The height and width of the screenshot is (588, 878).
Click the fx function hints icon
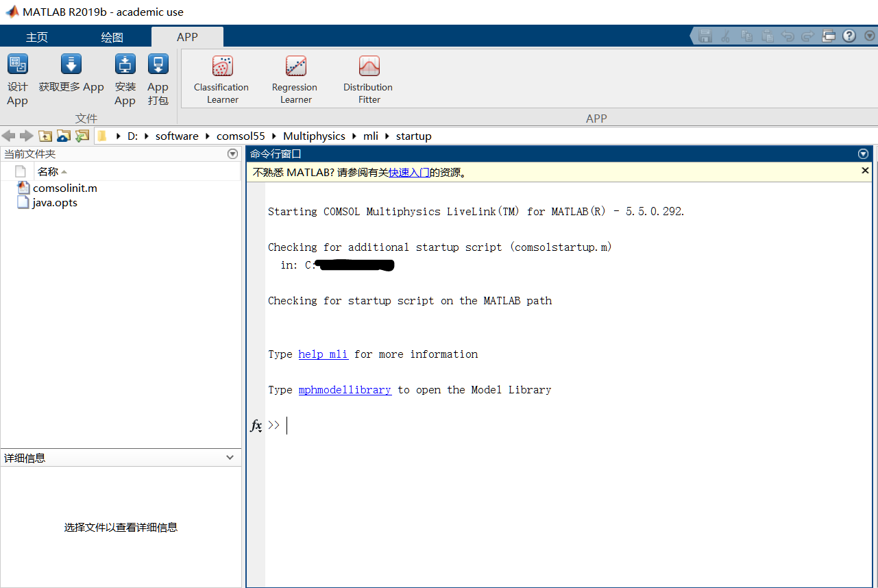[256, 425]
